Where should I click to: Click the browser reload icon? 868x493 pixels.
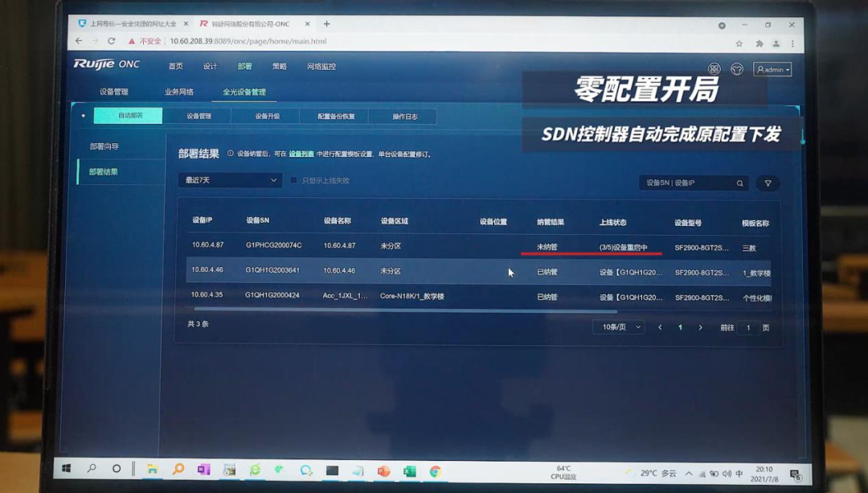tap(112, 41)
